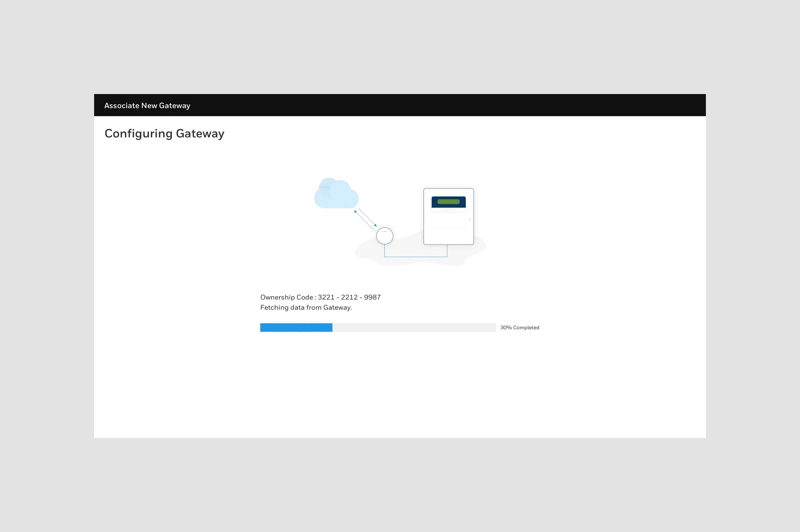Click the small keyhole on panel's right edge

coord(469,220)
